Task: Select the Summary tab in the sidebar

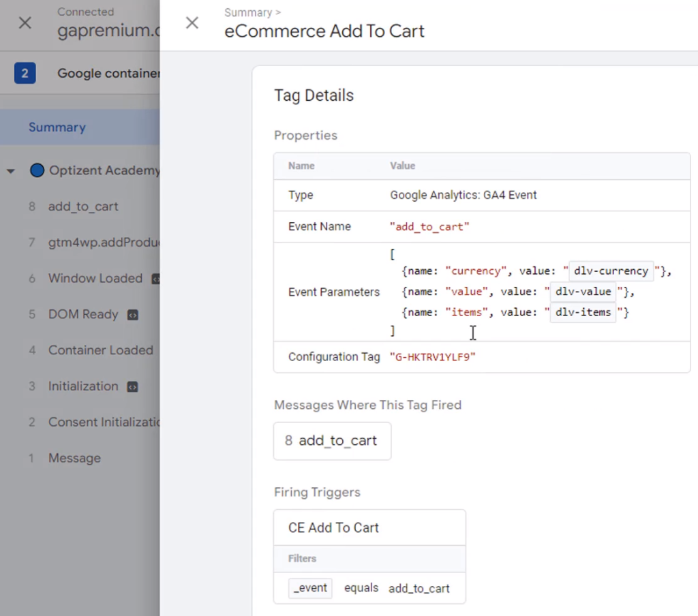Action: (x=57, y=127)
